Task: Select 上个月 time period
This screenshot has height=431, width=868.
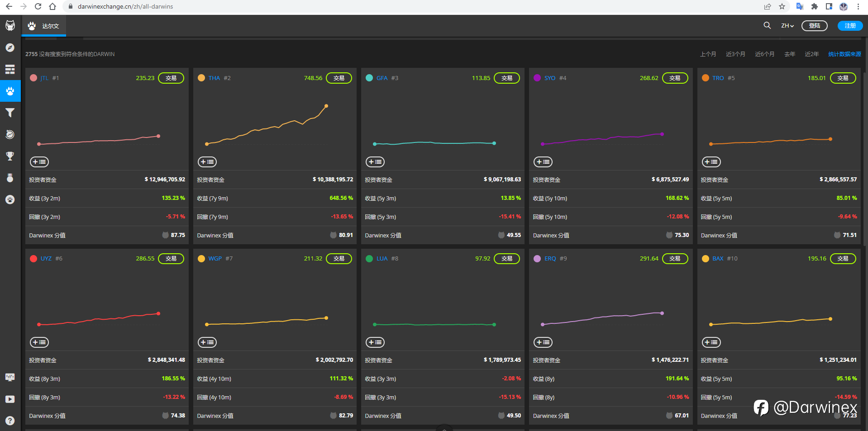Action: [708, 54]
